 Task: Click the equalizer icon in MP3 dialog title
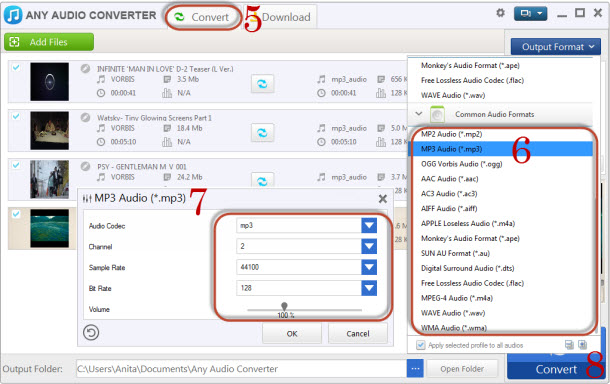coord(87,198)
